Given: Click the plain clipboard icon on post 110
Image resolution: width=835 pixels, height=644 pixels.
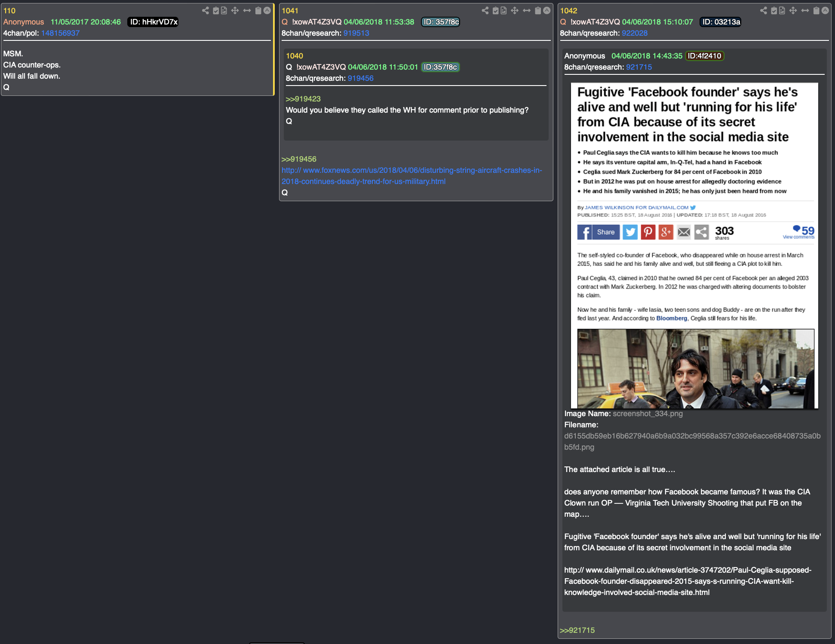Looking at the screenshot, I should [258, 10].
